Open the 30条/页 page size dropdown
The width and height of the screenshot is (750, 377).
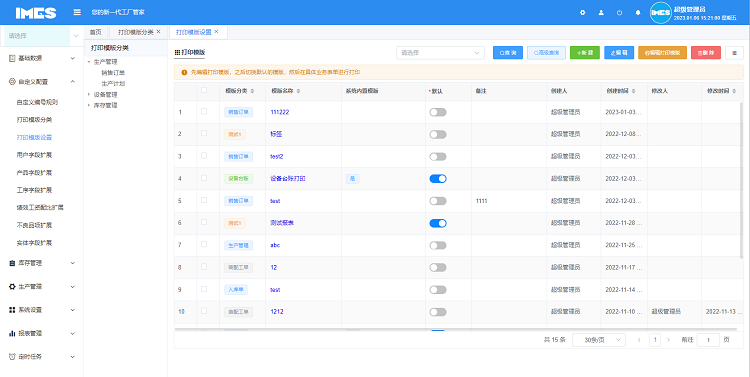[599, 340]
